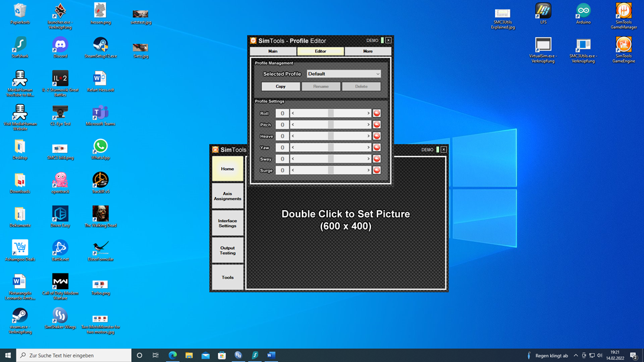
Task: Click the Surge value input field
Action: pos(282,170)
